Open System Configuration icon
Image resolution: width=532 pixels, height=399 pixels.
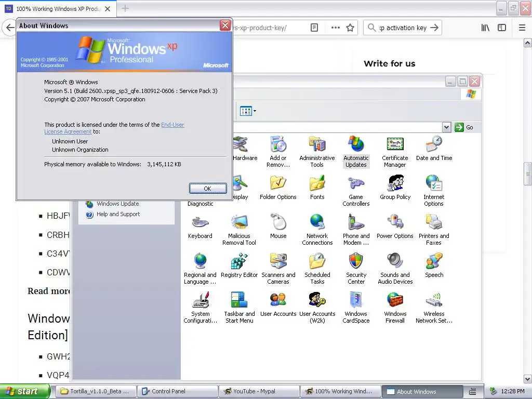point(200,308)
